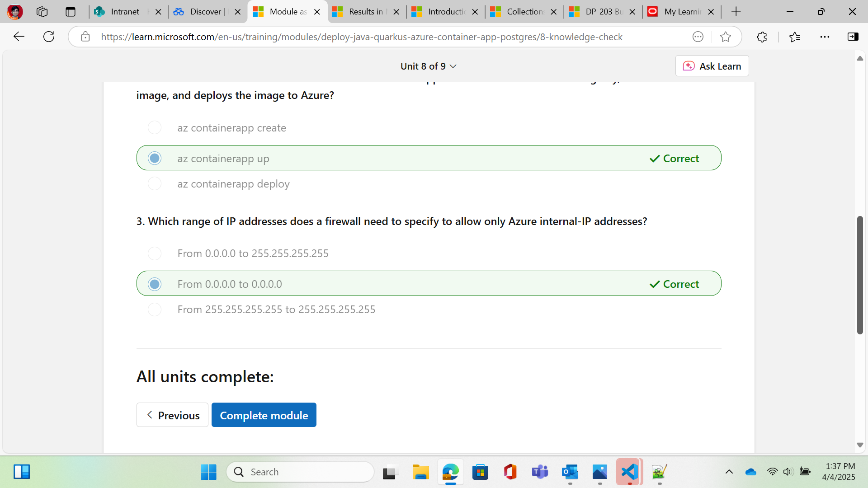
Task: Show hidden icons in the system tray
Action: [x=729, y=471]
